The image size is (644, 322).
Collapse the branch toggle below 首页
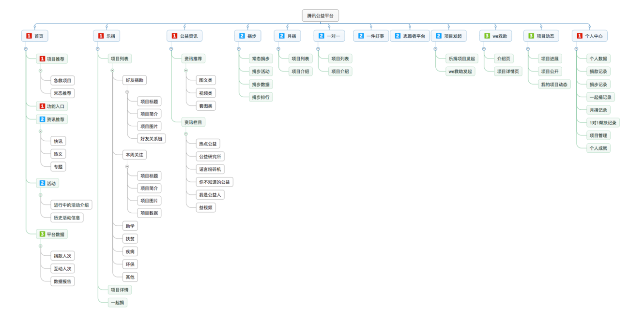coord(26,49)
